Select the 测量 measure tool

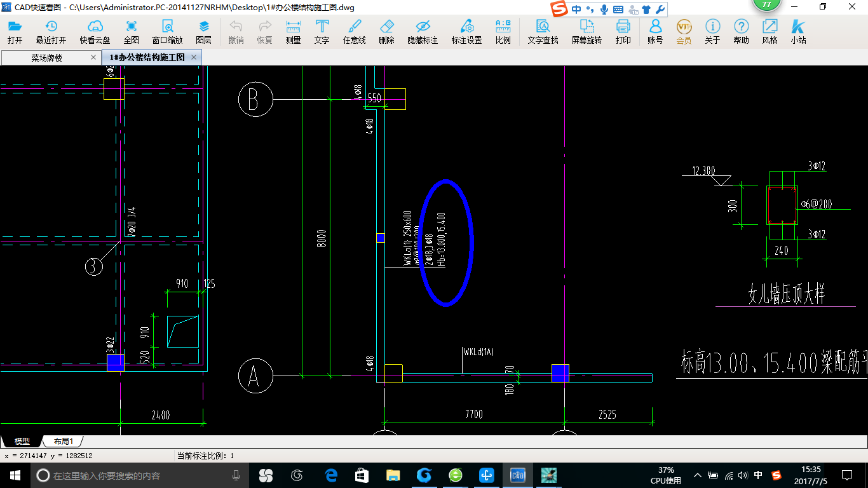click(293, 32)
